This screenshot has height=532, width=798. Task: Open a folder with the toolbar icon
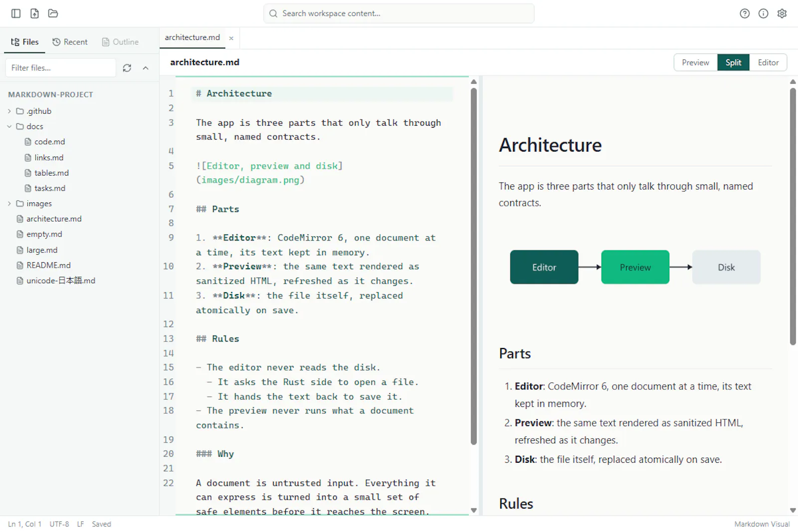coord(53,13)
